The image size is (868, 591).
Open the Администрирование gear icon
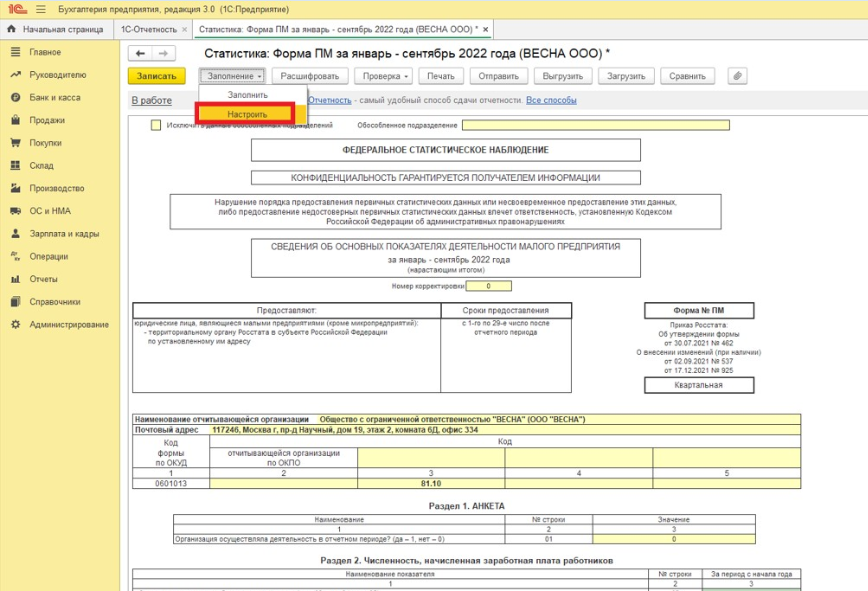pyautogui.click(x=16, y=324)
